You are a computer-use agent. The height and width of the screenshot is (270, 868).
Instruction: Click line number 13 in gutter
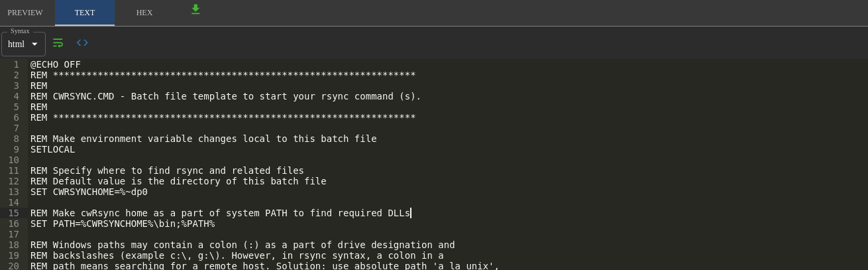[14, 192]
